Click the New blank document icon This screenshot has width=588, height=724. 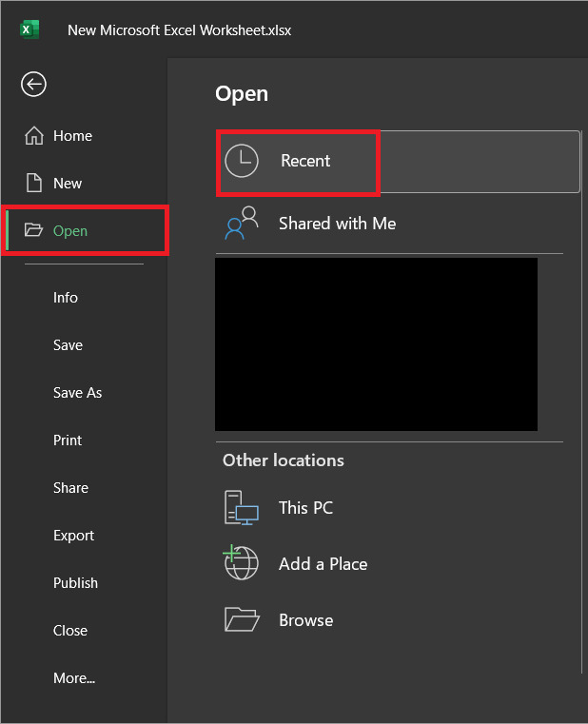33,183
